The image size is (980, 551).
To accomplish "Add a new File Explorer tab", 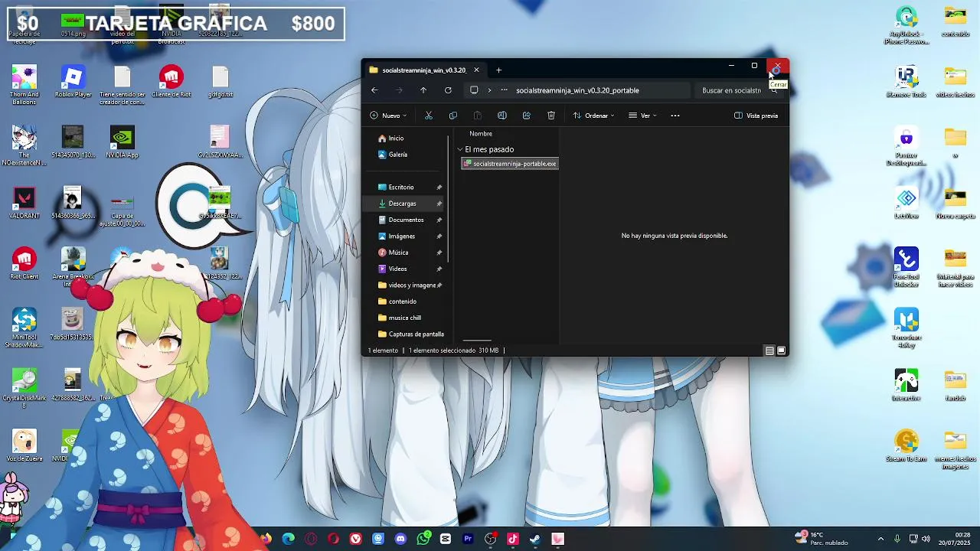I will click(x=498, y=70).
